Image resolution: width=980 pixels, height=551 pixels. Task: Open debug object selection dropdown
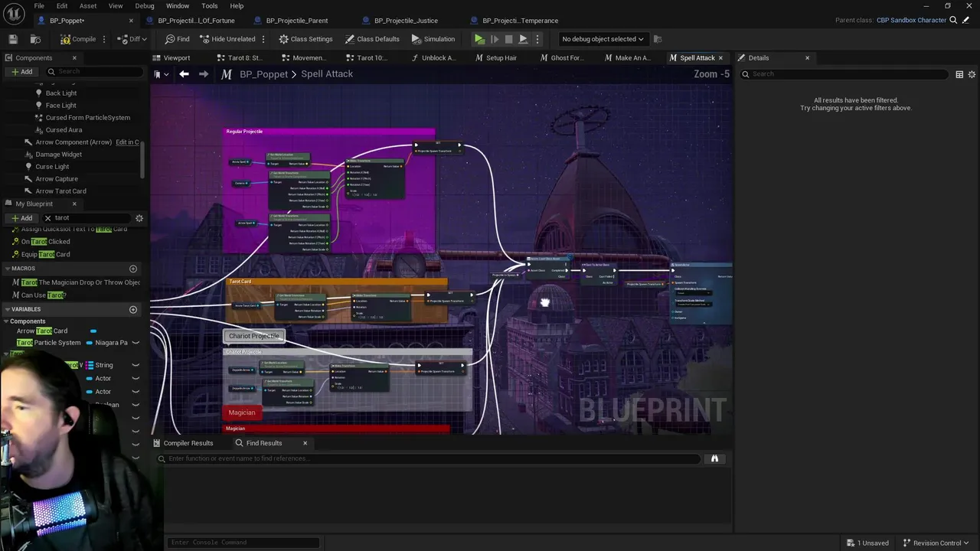[603, 39]
